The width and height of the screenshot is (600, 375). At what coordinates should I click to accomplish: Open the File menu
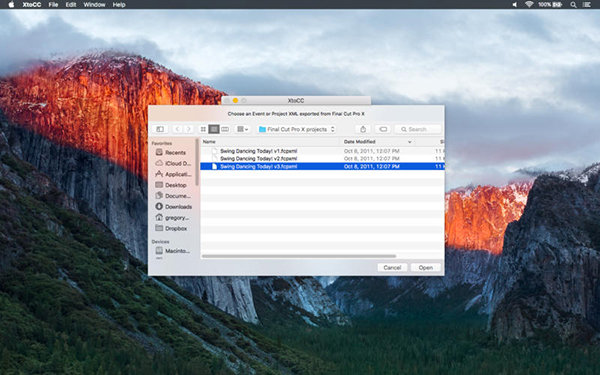point(53,5)
